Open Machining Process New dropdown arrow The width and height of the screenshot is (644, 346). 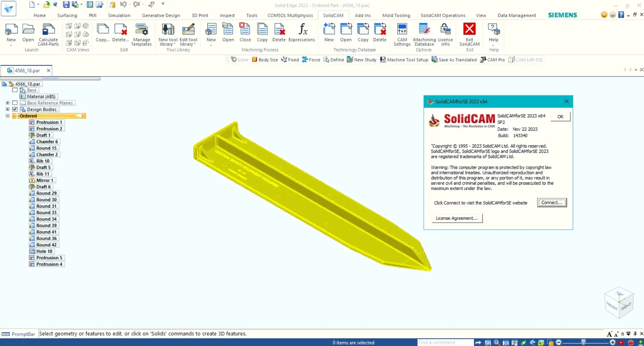tap(211, 45)
